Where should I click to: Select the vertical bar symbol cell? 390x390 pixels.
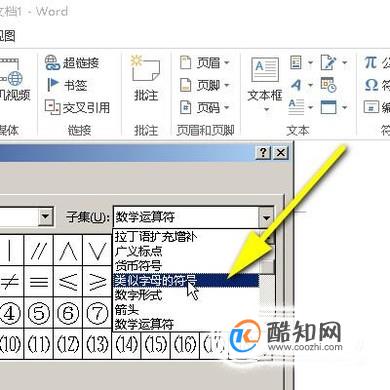(x=10, y=250)
